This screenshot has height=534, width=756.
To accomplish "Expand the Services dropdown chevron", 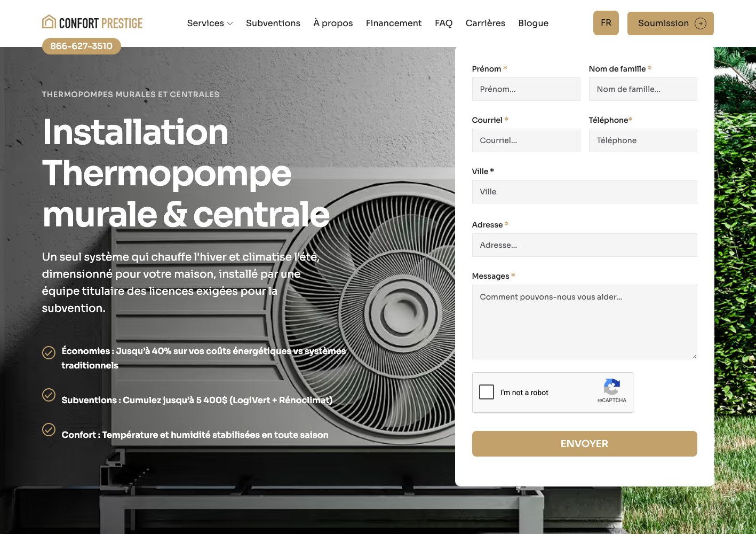I will pyautogui.click(x=230, y=23).
